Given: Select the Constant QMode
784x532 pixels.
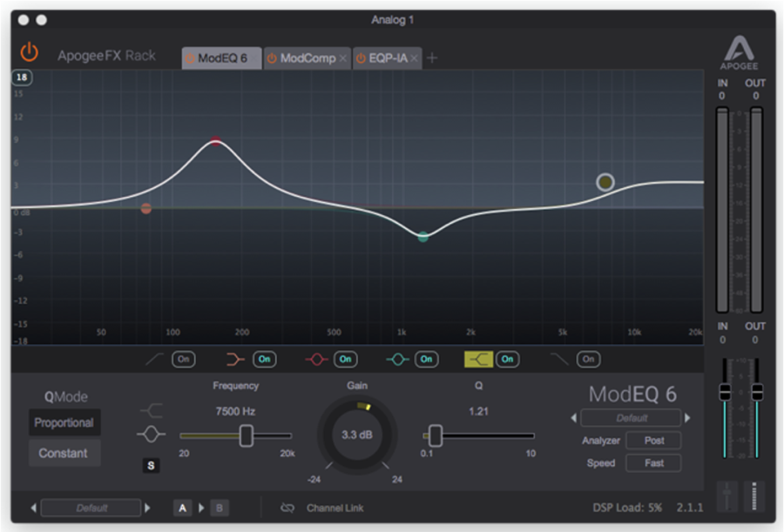Looking at the screenshot, I should tap(64, 453).
